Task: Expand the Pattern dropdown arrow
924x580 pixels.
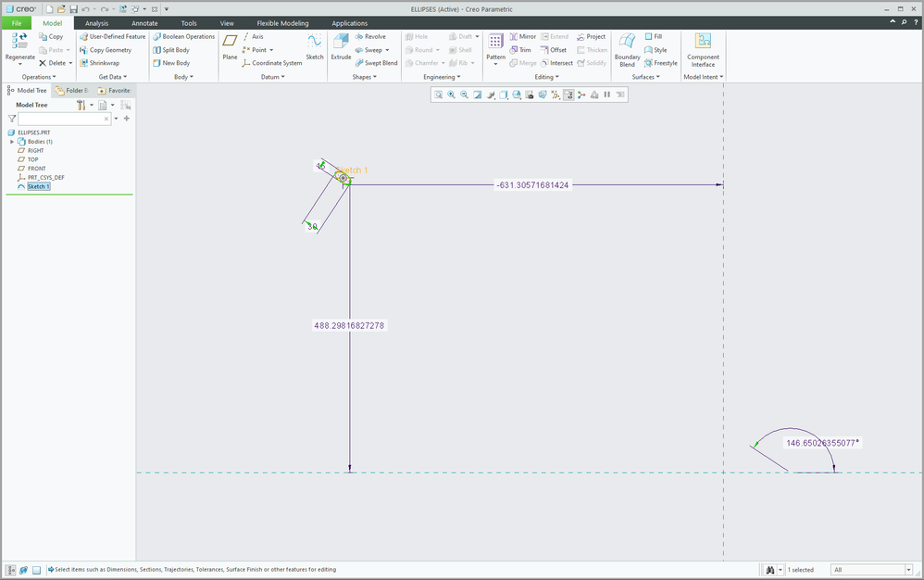Action: pos(495,64)
